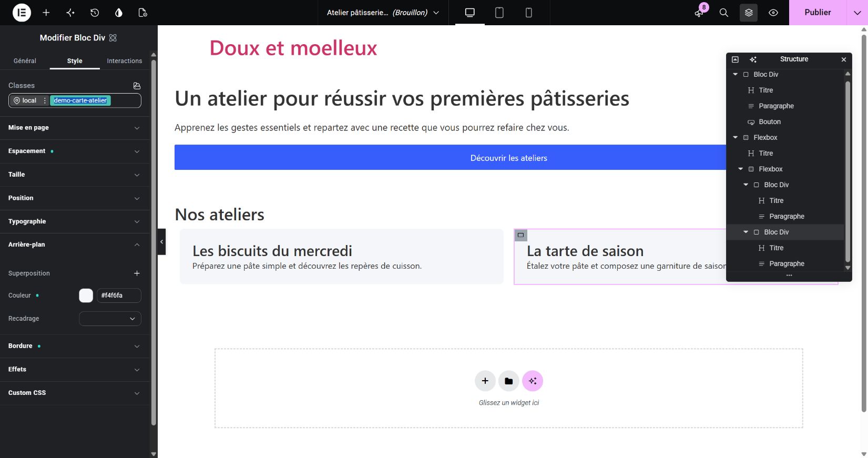Switch to tablet device view
Screen dimensions: 868x458
(x=499, y=13)
